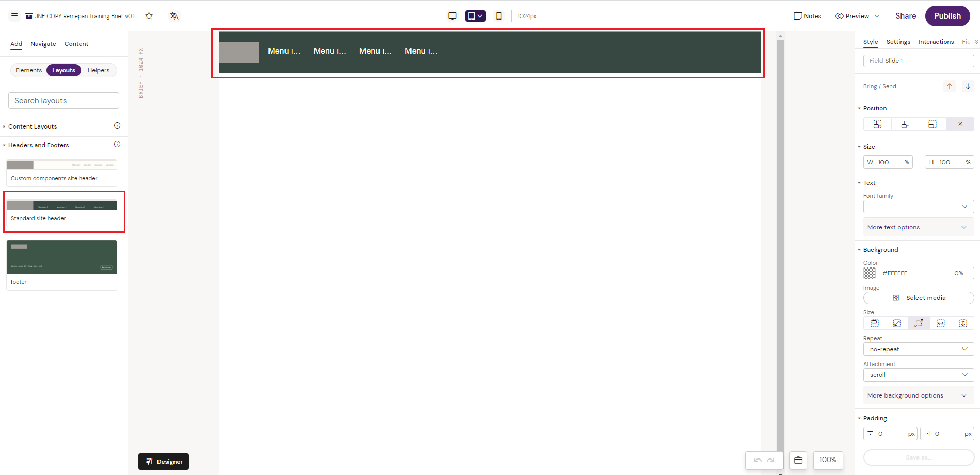
Task: Open the Repeat no-repeat dropdown
Action: click(918, 349)
